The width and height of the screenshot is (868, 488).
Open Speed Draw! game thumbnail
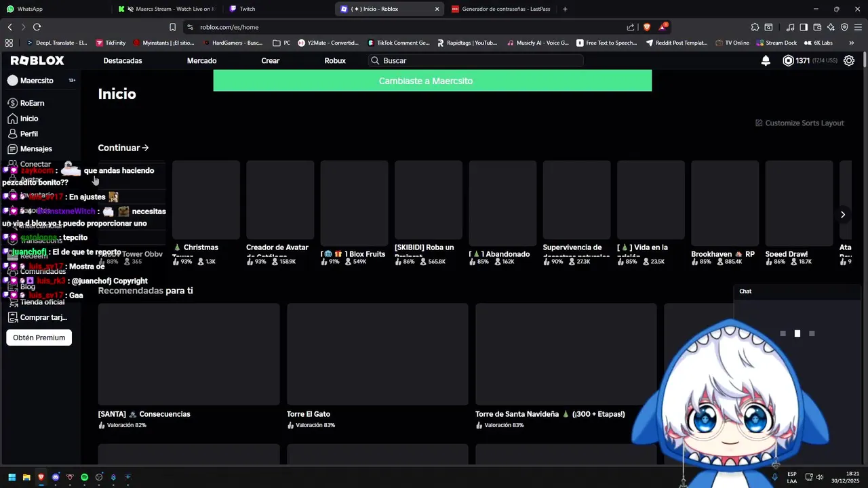coord(799,203)
